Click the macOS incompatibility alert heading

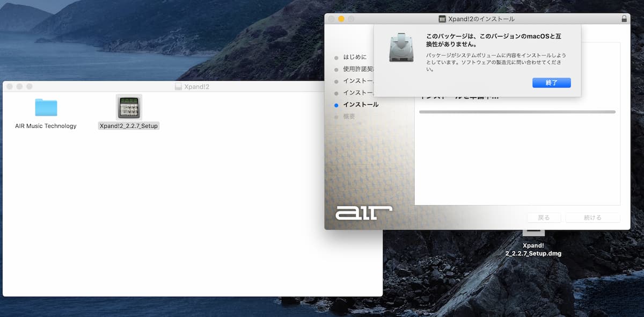pos(494,40)
